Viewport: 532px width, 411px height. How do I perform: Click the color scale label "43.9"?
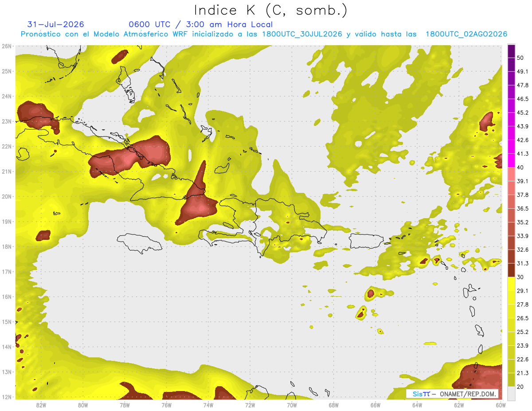click(x=522, y=126)
